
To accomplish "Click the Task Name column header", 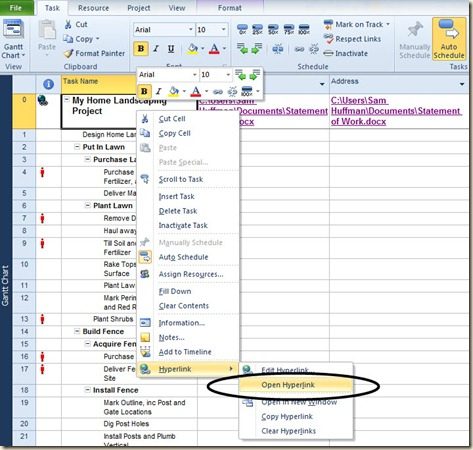I will 99,84.
